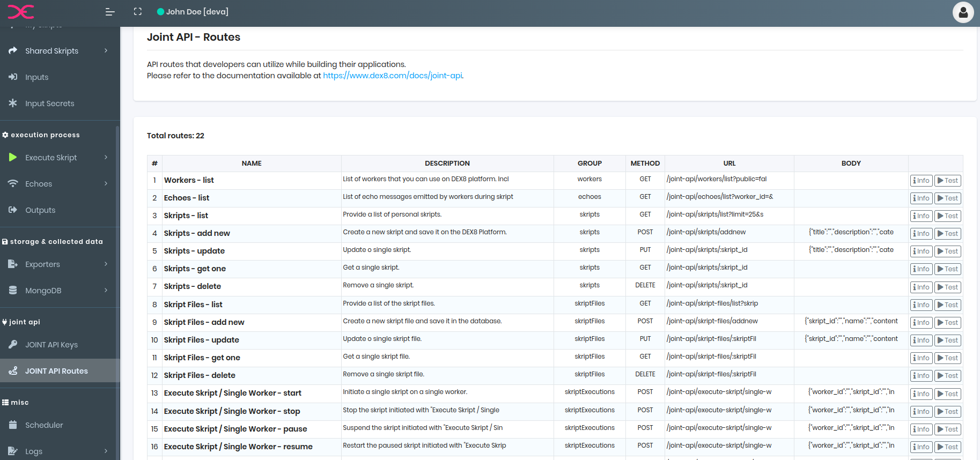Click the Echoes wifi icon

(13, 183)
